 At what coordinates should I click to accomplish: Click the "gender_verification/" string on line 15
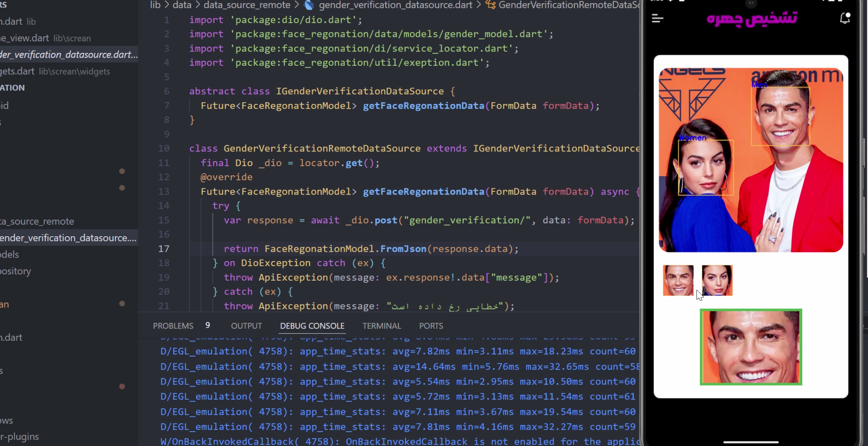467,220
